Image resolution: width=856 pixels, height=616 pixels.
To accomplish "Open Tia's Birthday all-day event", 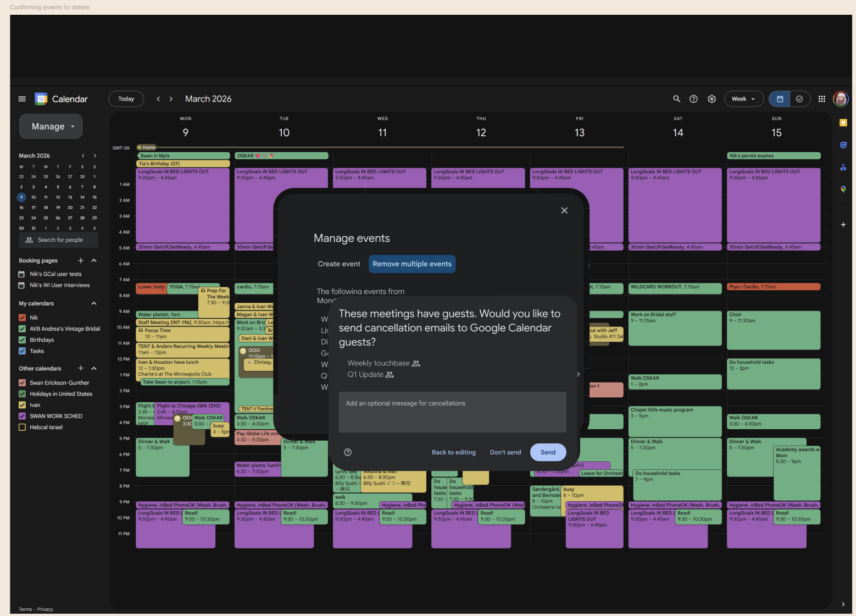I will point(183,163).
